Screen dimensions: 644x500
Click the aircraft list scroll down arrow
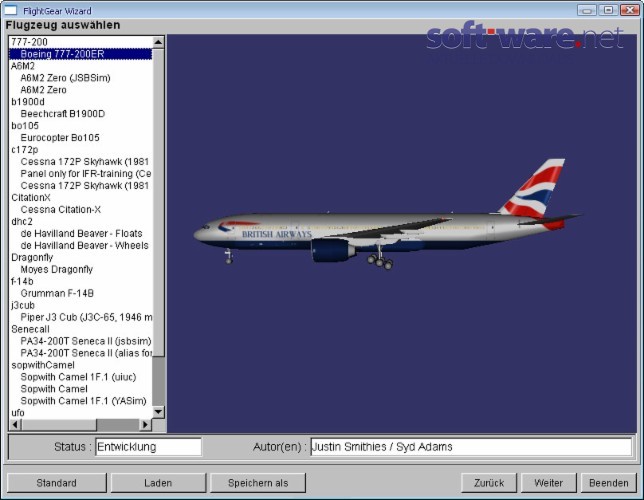[158, 412]
